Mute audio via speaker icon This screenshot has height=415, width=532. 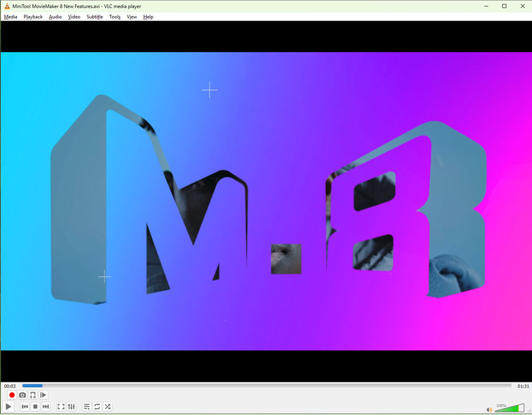click(x=490, y=410)
